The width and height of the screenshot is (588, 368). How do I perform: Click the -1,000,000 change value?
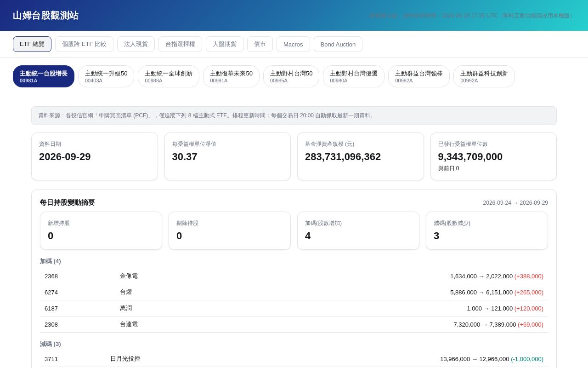click(x=527, y=359)
